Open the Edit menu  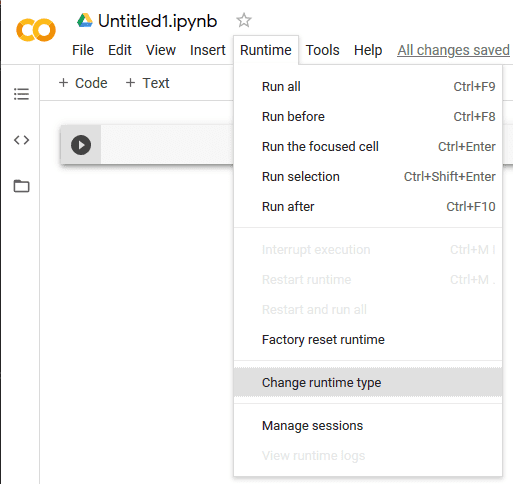coord(120,50)
